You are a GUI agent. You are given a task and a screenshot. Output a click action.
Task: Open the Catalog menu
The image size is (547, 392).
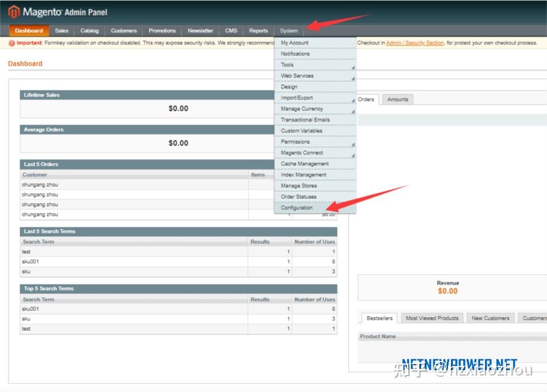[89, 30]
